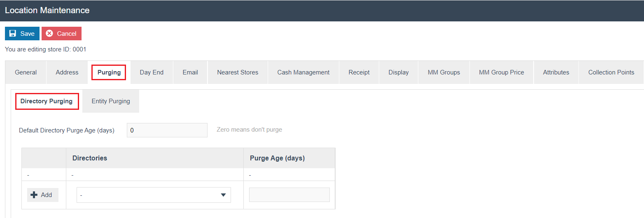Open the Directories dropdown list
Image resolution: width=644 pixels, height=218 pixels.
coord(154,195)
